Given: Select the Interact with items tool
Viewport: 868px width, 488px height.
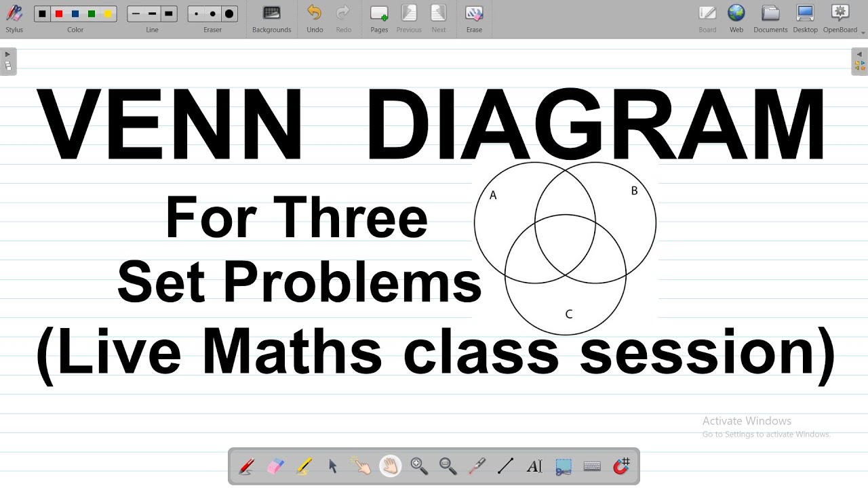Looking at the screenshot, I should pyautogui.click(x=361, y=466).
